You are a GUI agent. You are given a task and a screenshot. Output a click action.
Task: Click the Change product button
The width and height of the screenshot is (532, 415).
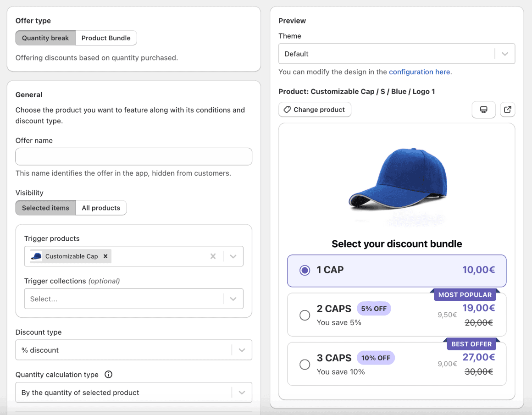315,110
